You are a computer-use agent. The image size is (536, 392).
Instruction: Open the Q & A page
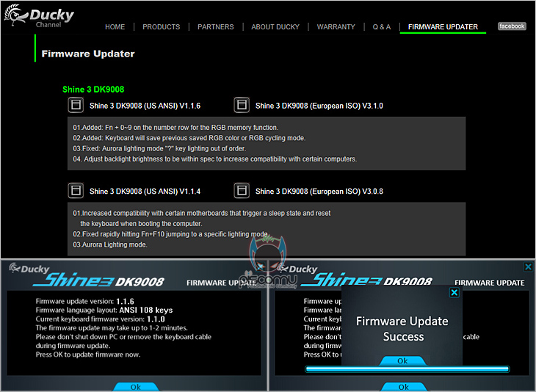pyautogui.click(x=382, y=27)
